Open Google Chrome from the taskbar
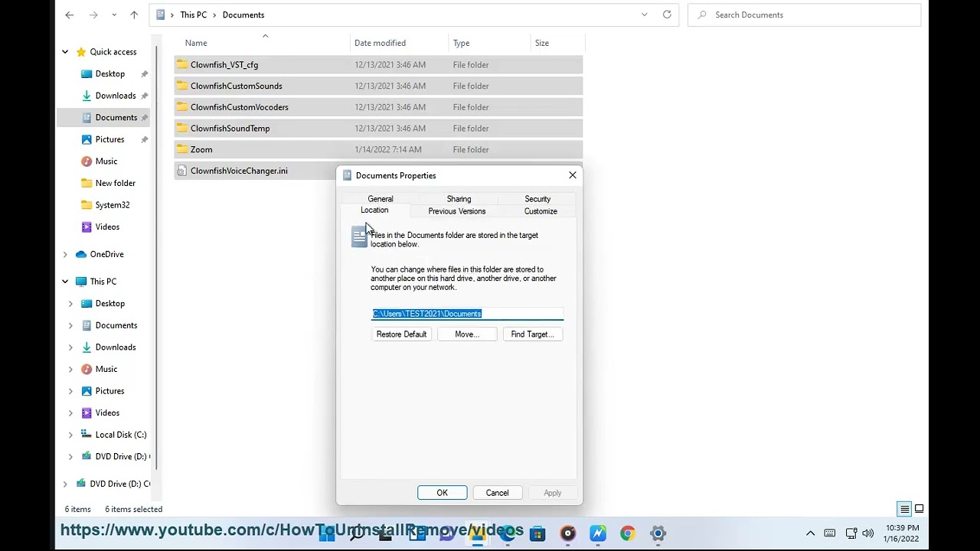Screen dimensions: 980x551 (x=628, y=533)
